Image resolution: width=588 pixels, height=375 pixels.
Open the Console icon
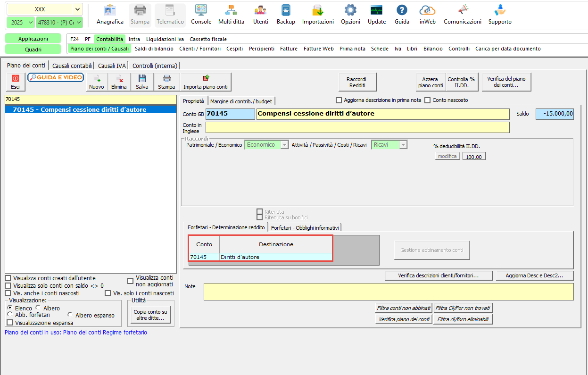[x=201, y=15]
